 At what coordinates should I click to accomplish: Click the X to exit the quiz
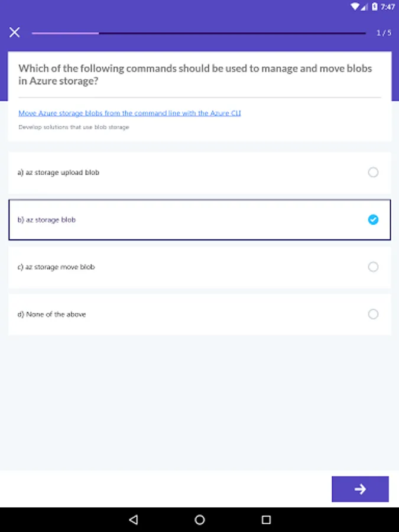(x=14, y=32)
